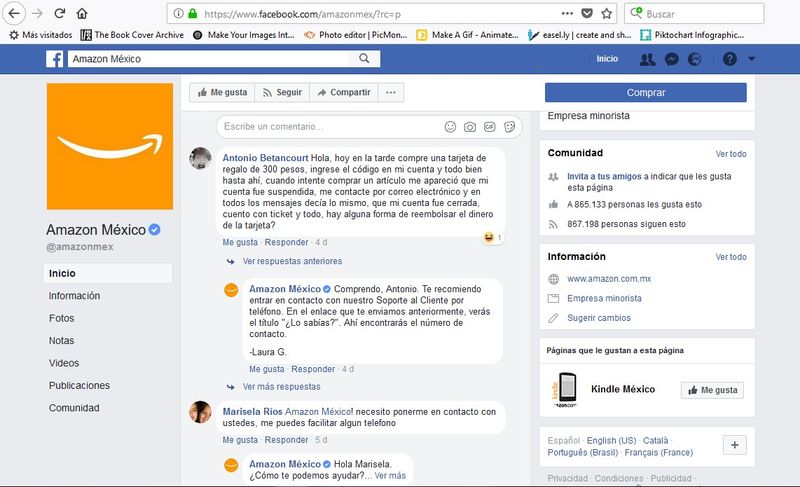Viewport: 800px width, 487px height.
Task: Go back with the browser back arrow
Action: (14, 13)
